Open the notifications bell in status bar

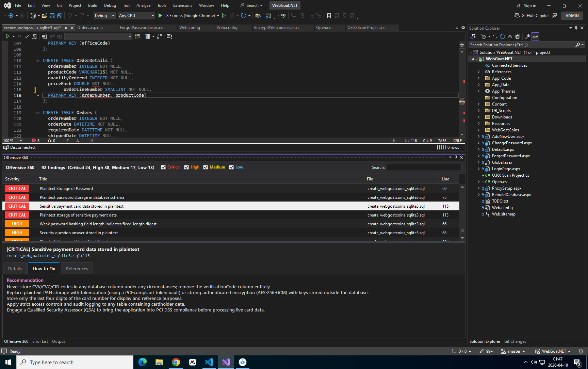tap(581, 351)
